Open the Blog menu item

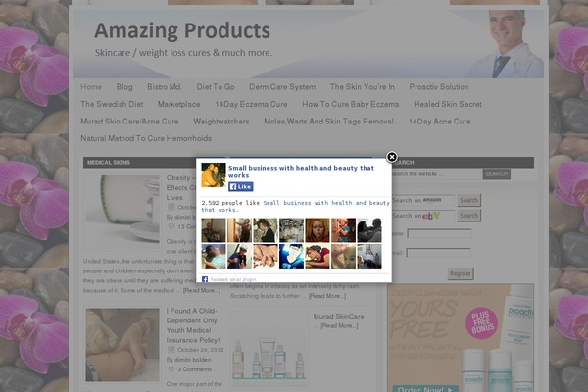click(124, 87)
